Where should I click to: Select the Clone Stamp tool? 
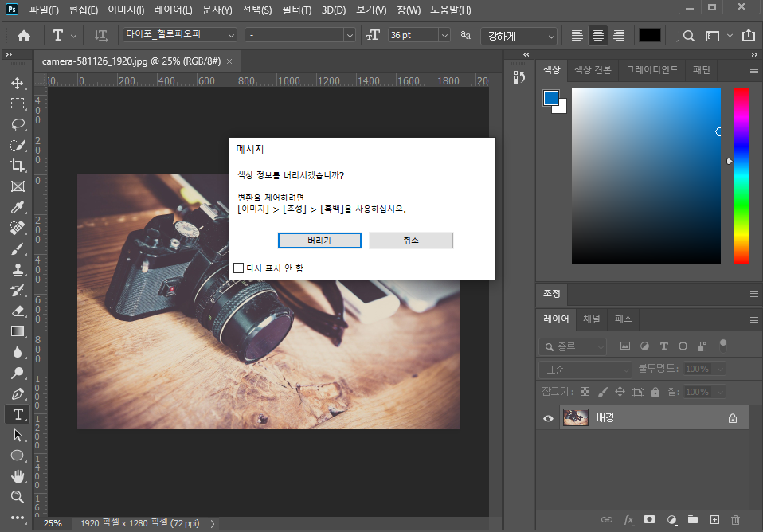tap(18, 269)
